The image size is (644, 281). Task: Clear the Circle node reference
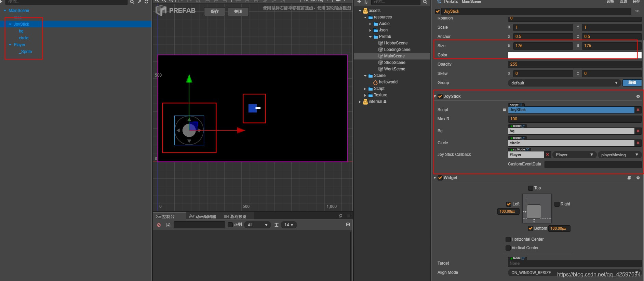coord(638,143)
